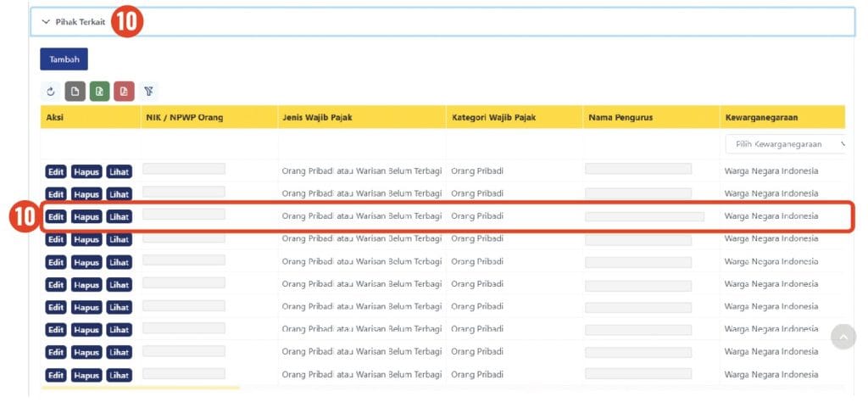Click Hapus in the fifth table row
Screen dimensions: 868x402
pyautogui.click(x=86, y=262)
